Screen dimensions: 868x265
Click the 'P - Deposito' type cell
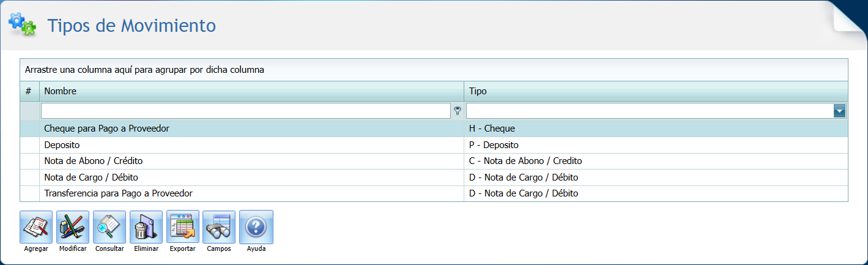pyautogui.click(x=656, y=145)
